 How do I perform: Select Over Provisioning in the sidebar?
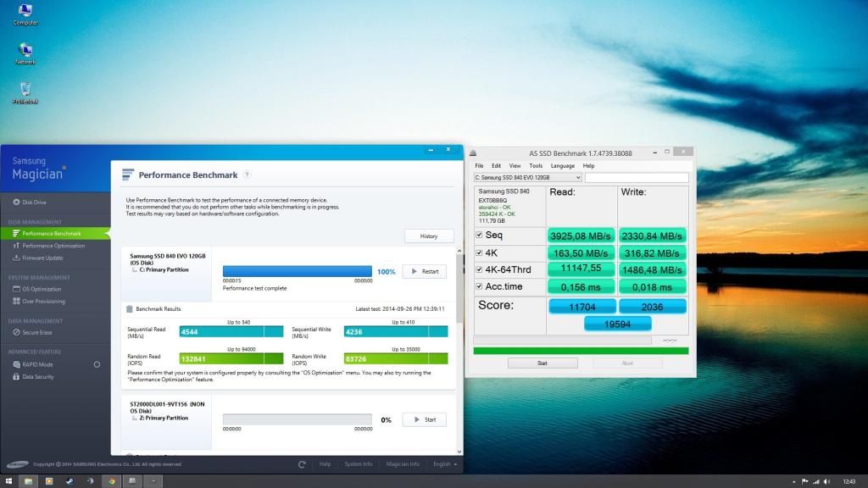click(42, 301)
